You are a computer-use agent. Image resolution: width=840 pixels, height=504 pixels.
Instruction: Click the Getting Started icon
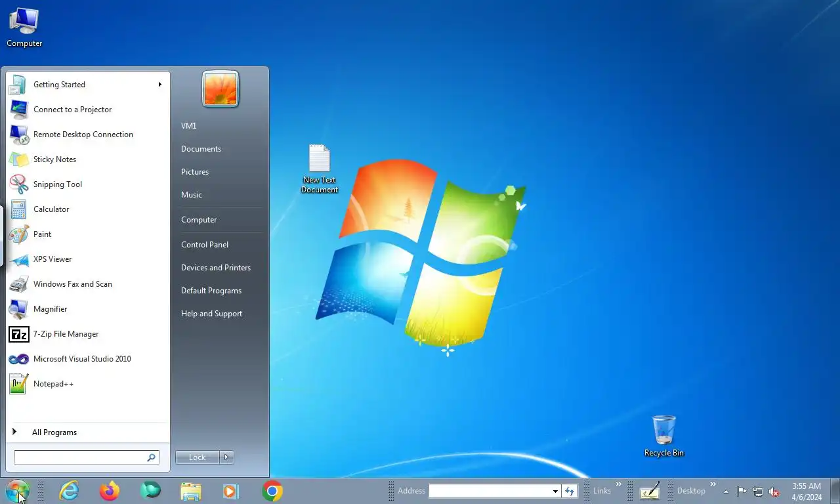18,85
